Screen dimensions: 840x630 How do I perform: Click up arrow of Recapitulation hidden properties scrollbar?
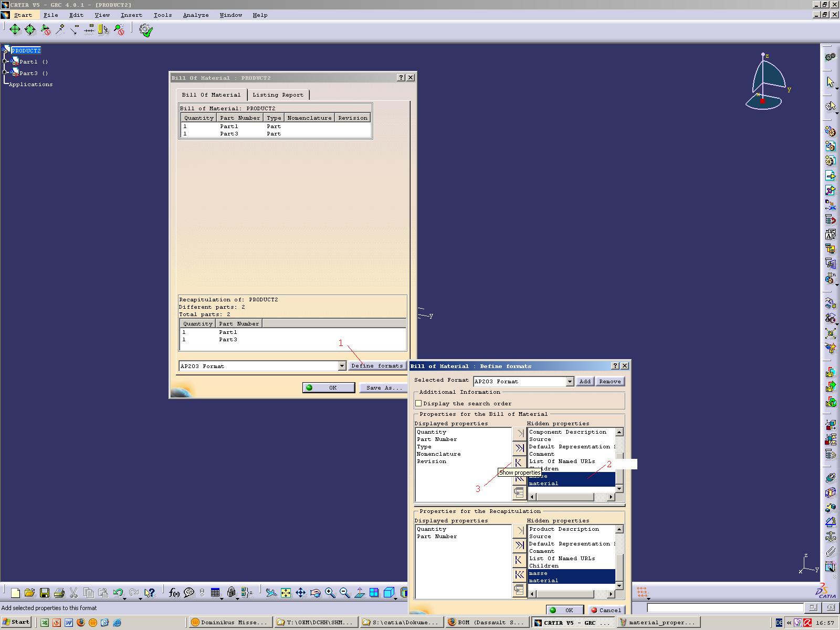point(619,529)
